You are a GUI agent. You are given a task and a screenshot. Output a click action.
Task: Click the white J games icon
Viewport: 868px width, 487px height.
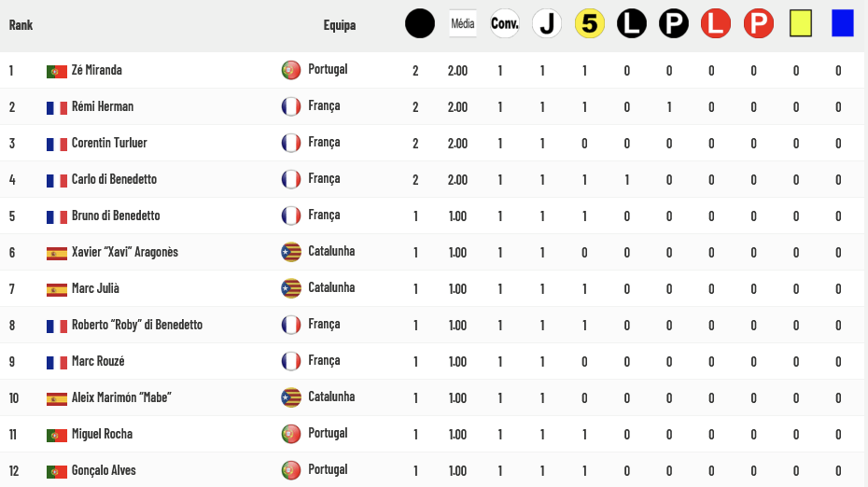pyautogui.click(x=547, y=24)
